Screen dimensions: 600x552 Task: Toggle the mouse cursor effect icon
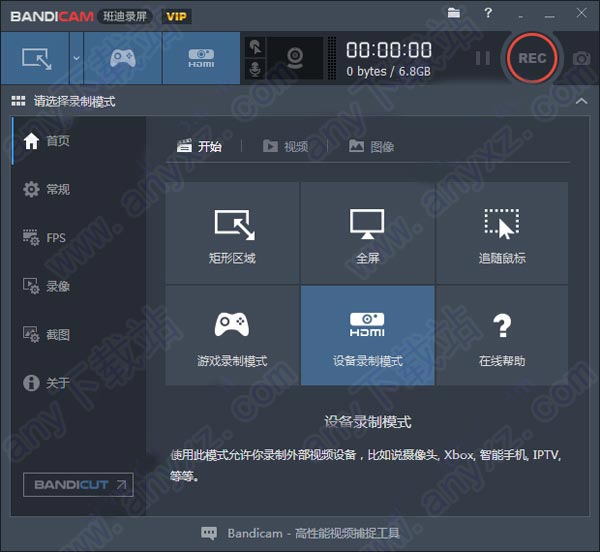tap(255, 47)
